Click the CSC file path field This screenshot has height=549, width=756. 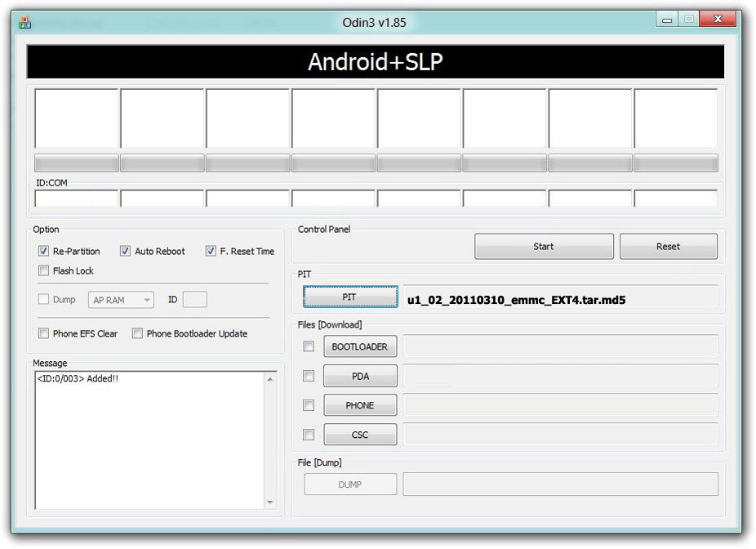tap(560, 435)
